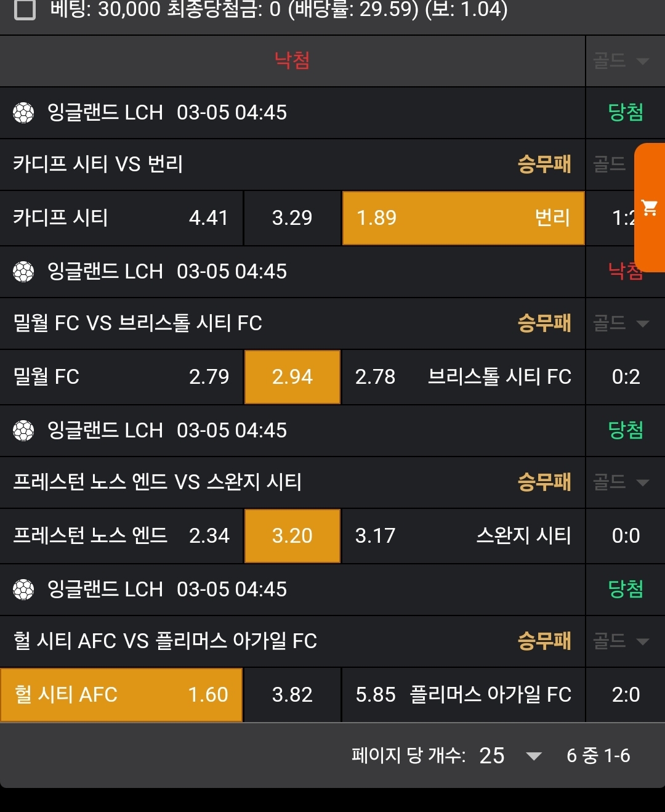Click soccer ball icon beside 카디프 시티 match

point(23,113)
